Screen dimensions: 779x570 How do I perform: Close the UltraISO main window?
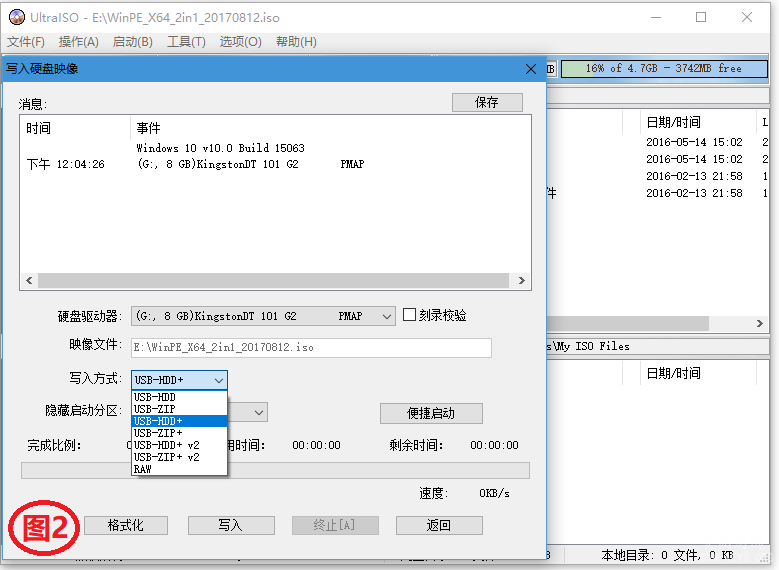click(x=747, y=17)
